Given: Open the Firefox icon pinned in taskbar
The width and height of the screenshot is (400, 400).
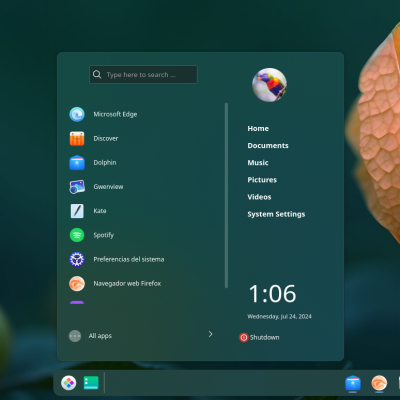Looking at the screenshot, I should tap(379, 383).
